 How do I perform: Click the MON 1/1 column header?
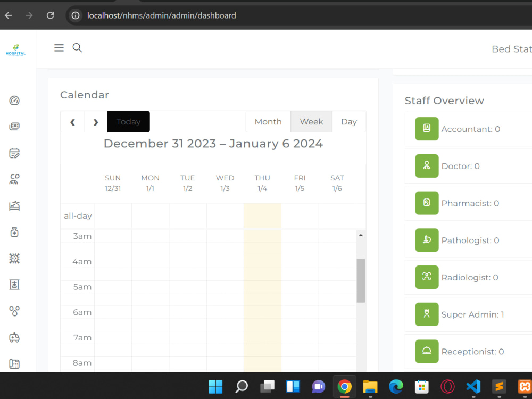point(151,183)
